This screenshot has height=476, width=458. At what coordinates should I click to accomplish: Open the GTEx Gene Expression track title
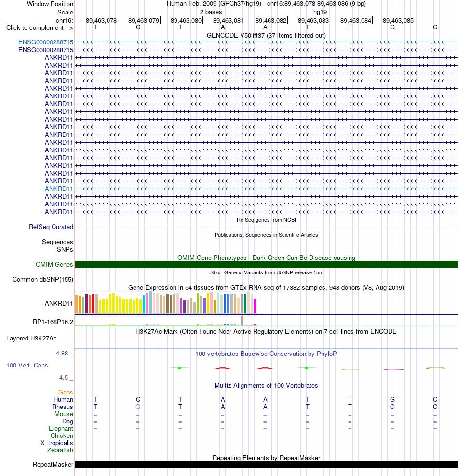266,288
